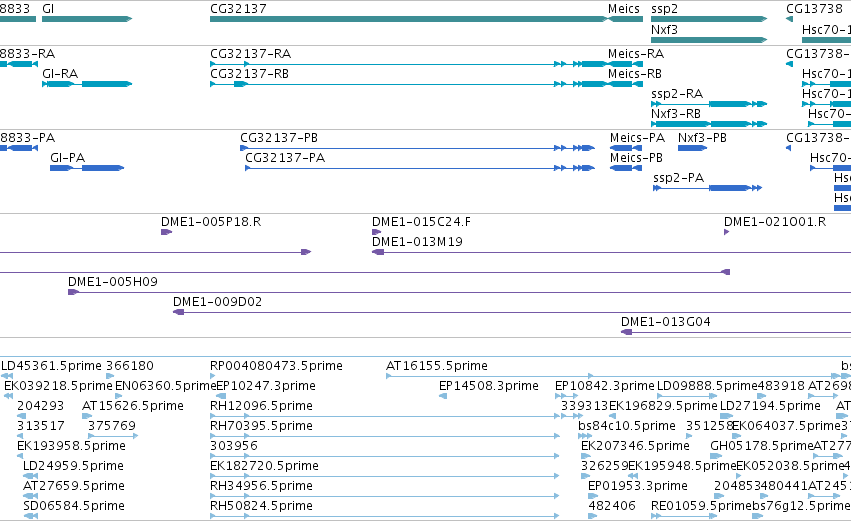This screenshot has height=521, width=851.
Task: Click the 204293 feature label
Action: tap(40, 406)
